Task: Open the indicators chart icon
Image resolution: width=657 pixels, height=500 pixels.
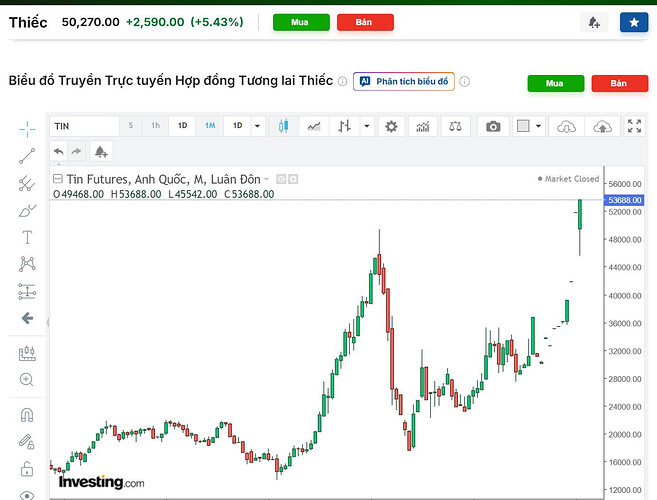Action: (x=423, y=126)
